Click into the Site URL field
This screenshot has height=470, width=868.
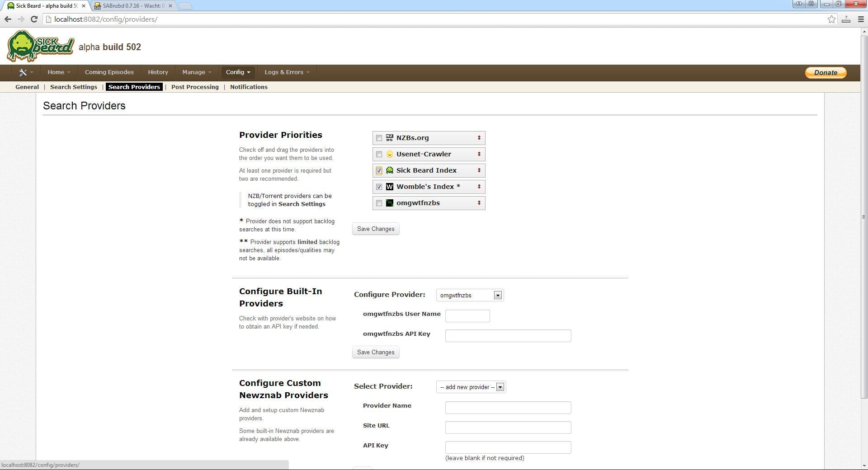coord(508,428)
